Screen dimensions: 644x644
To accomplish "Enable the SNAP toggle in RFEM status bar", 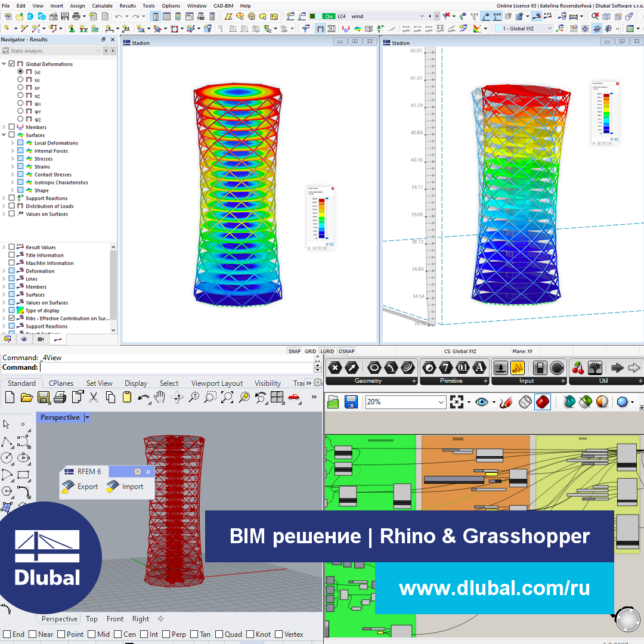I will coord(295,351).
